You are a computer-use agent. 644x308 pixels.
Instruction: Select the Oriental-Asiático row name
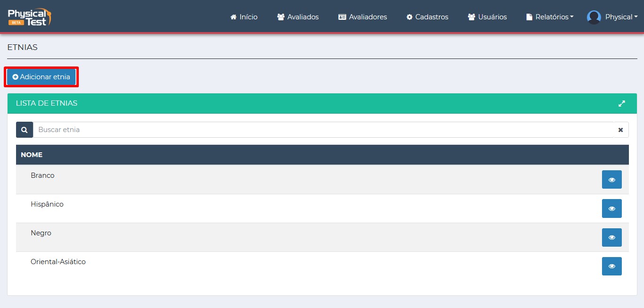click(x=58, y=262)
